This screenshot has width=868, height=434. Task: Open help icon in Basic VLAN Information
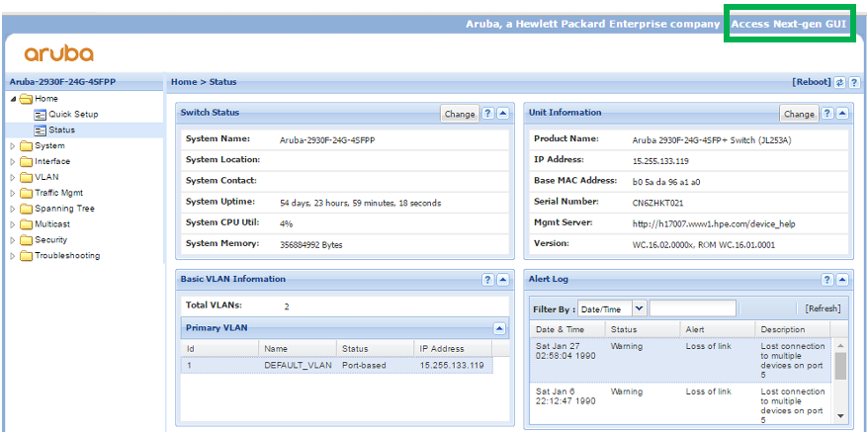coord(487,280)
